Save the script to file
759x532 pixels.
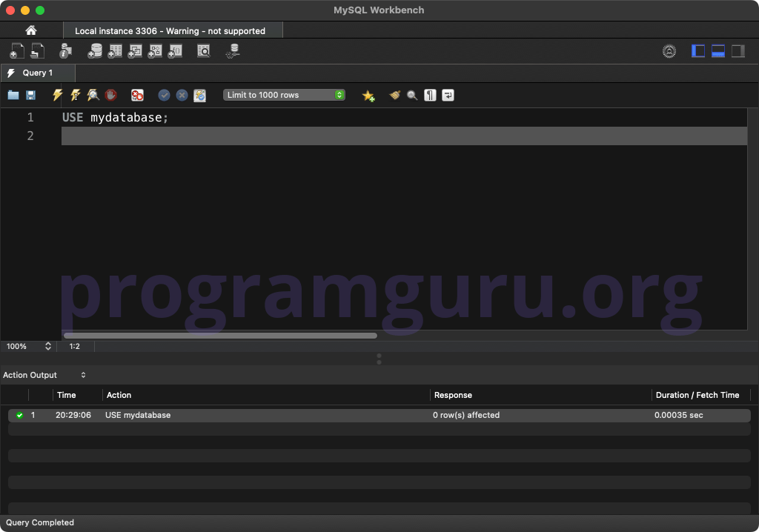(30, 95)
